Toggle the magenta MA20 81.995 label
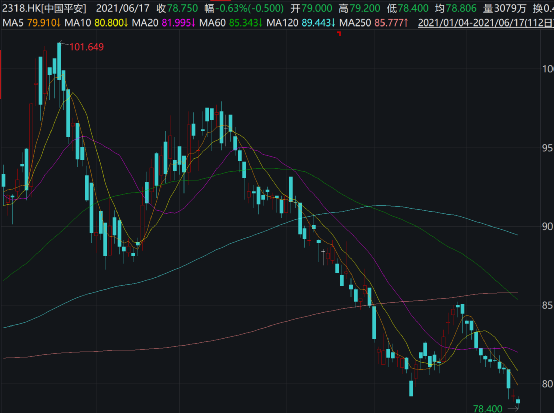Image resolution: width=554 pixels, height=413 pixels. [x=163, y=23]
